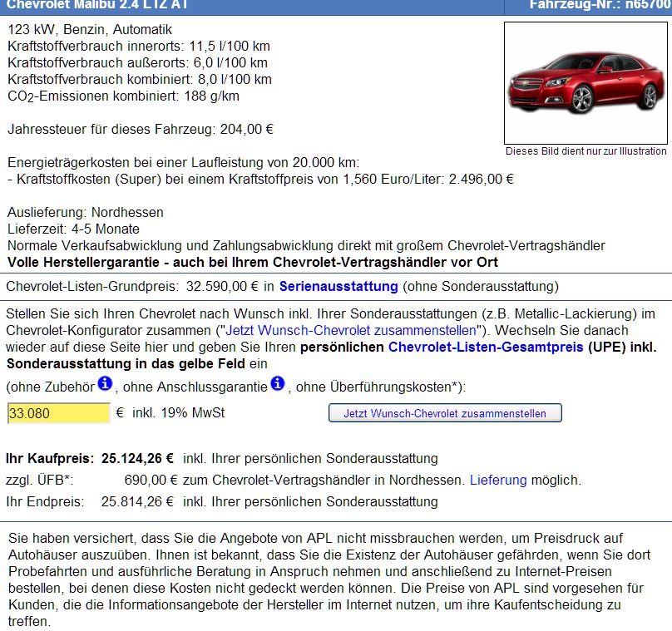Click the 'Jahressteuer für dieses Fahrzeug' line
Viewport: 672px width, 631px height.
pos(141,129)
